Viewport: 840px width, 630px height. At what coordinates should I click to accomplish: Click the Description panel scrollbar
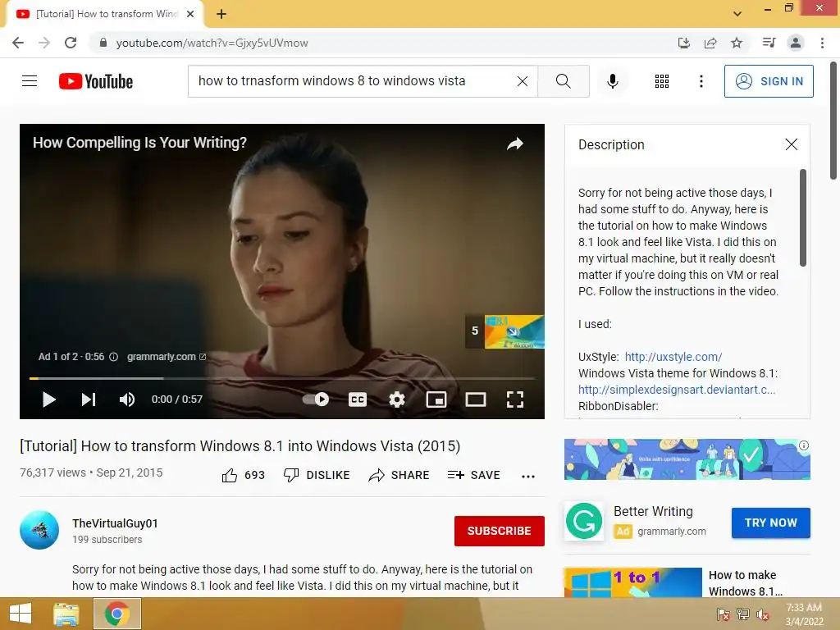(802, 217)
